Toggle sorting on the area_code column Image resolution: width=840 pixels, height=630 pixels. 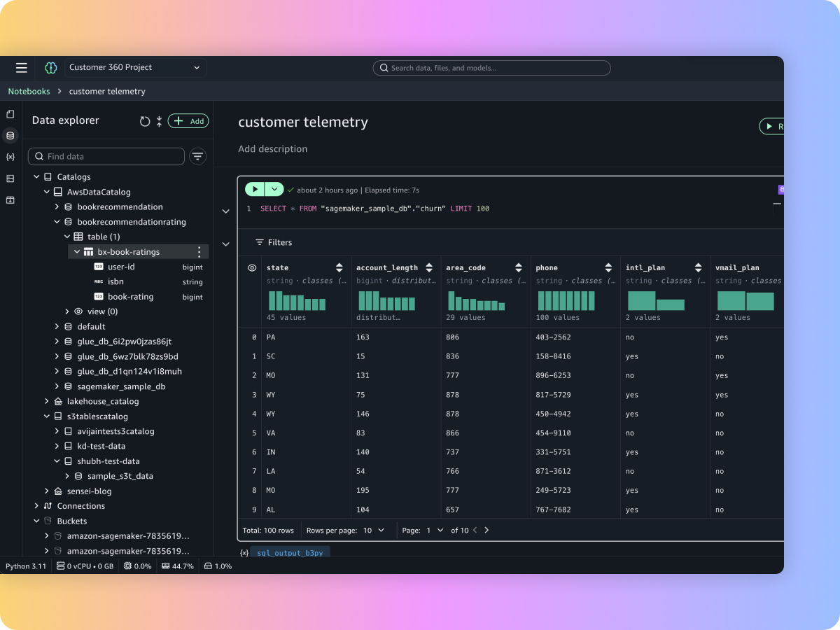coord(519,267)
